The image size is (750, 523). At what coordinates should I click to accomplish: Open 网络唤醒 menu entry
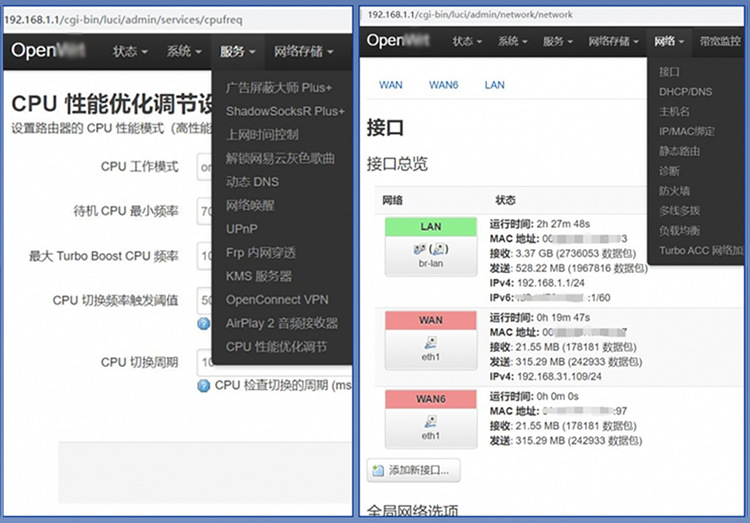coord(250,205)
